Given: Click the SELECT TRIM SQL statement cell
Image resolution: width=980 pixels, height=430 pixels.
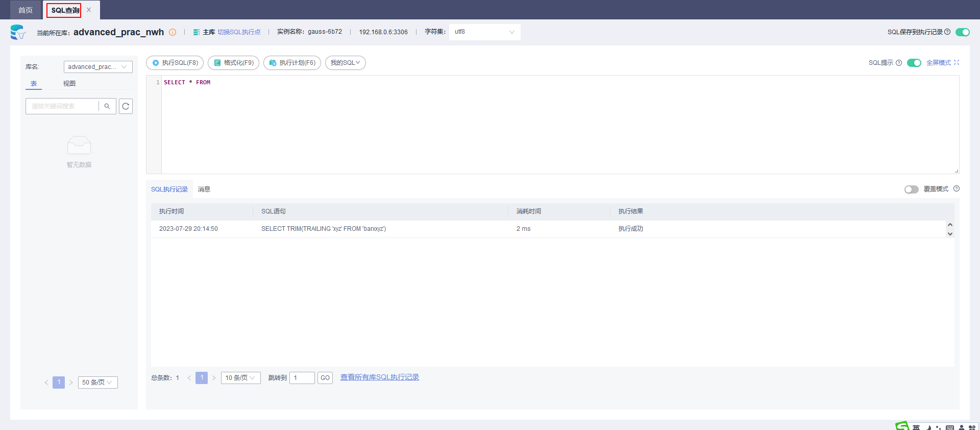Looking at the screenshot, I should [324, 229].
